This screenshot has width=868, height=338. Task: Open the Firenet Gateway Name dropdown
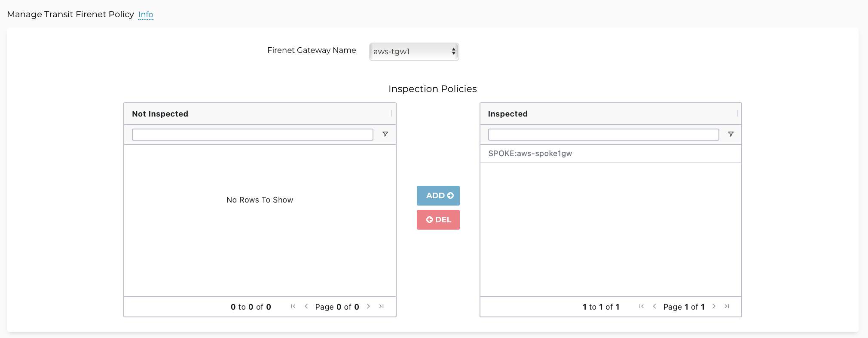tap(414, 52)
